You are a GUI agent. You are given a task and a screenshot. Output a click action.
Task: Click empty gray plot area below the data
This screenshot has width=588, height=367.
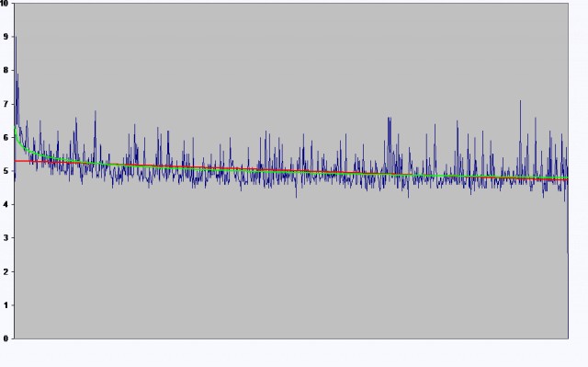(291, 270)
